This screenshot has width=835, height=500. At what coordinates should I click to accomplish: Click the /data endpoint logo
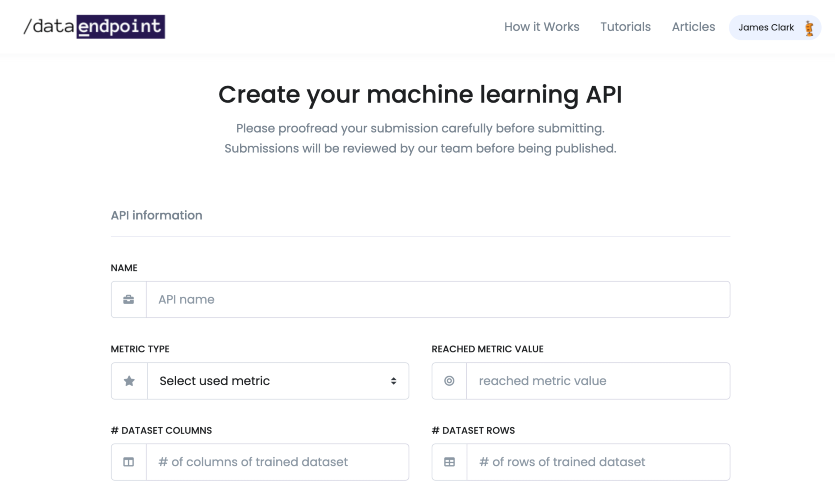[x=94, y=27]
